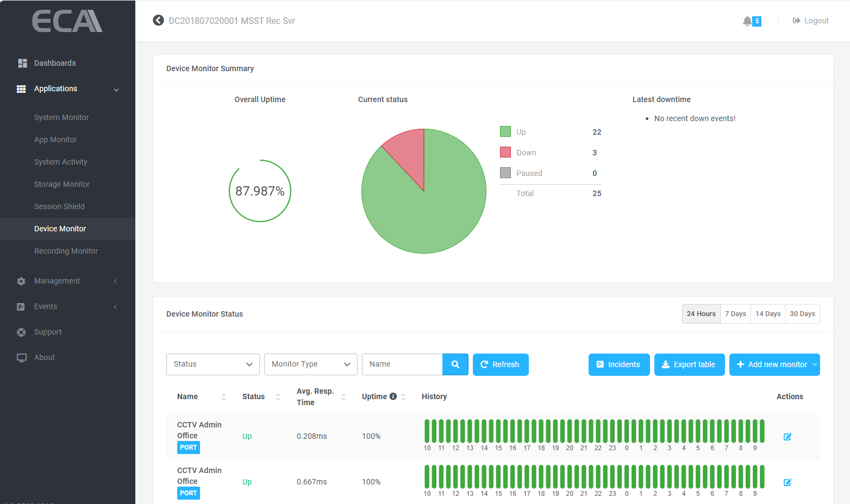The height and width of the screenshot is (504, 850).
Task: Click the Refresh button
Action: (501, 364)
